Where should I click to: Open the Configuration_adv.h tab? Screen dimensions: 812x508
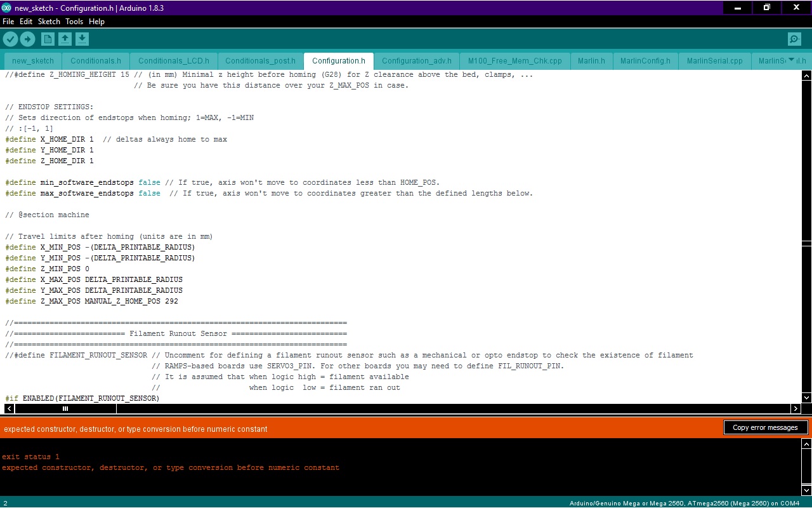[x=417, y=60]
